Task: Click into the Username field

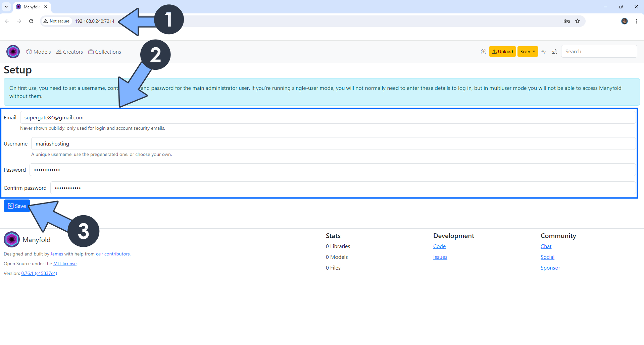Action: 333,144
